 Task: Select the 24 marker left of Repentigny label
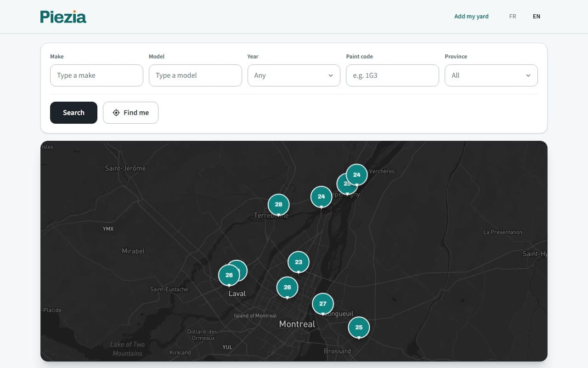(321, 196)
